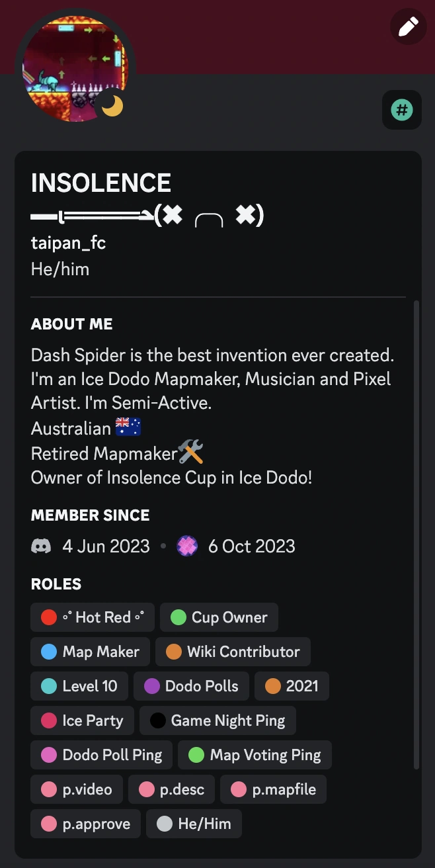Click the teal hashtag badge icon
435x868 pixels.
(x=402, y=110)
